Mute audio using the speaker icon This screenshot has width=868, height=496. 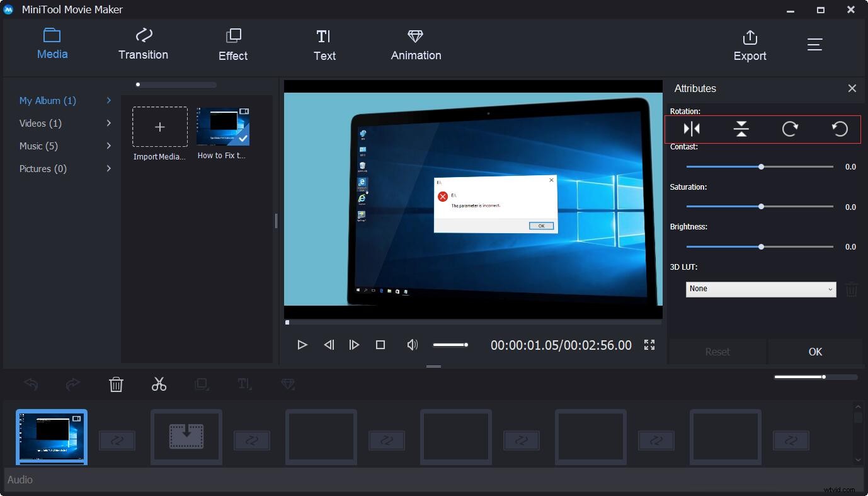pos(412,345)
